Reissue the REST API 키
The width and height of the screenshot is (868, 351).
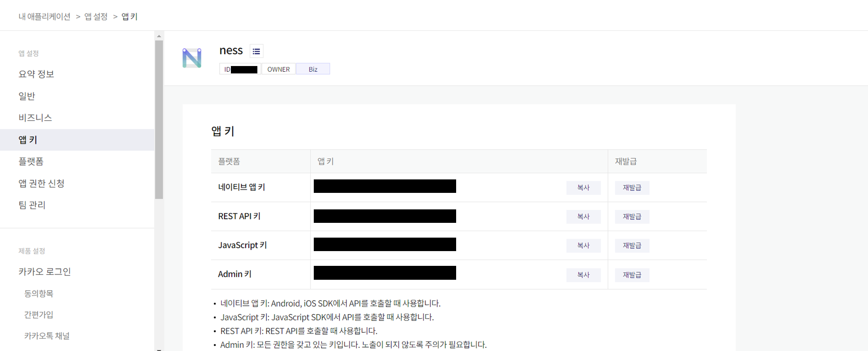632,217
